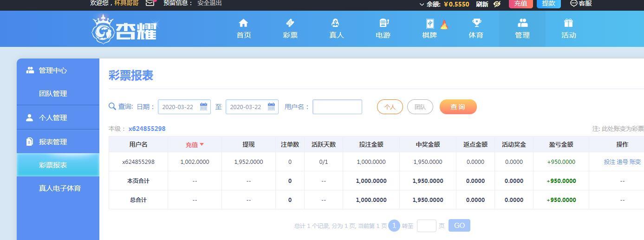Open 管理 people icon
The height and width of the screenshot is (240, 644).
(522, 23)
